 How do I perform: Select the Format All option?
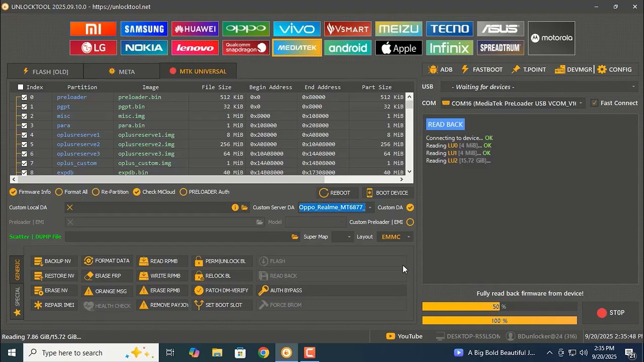pyautogui.click(x=71, y=192)
